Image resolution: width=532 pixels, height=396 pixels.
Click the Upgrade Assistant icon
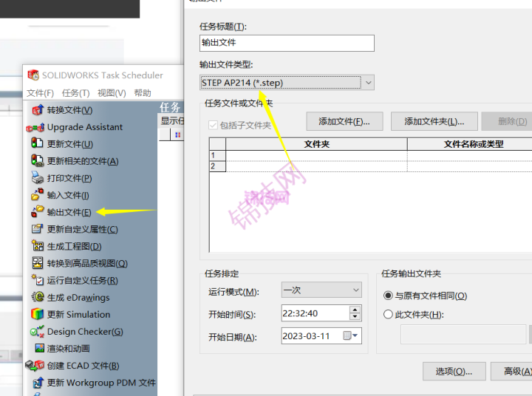pyautogui.click(x=35, y=128)
